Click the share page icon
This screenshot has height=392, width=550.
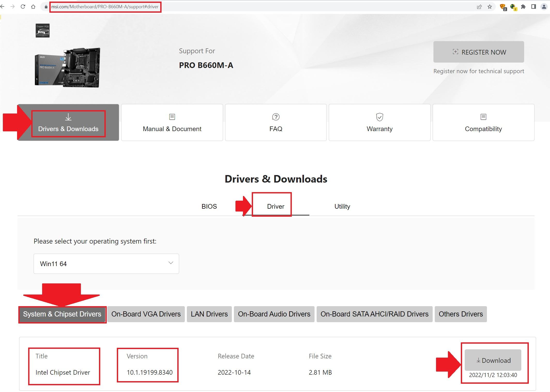pyautogui.click(x=479, y=7)
